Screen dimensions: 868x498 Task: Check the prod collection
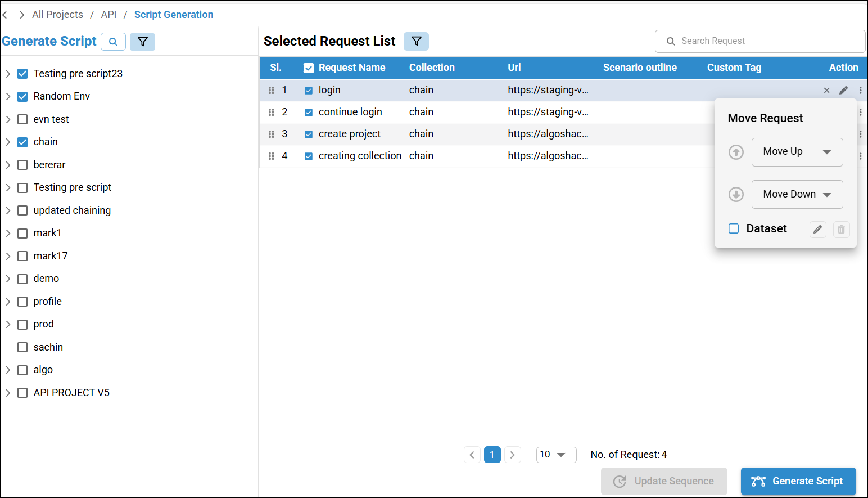22,324
